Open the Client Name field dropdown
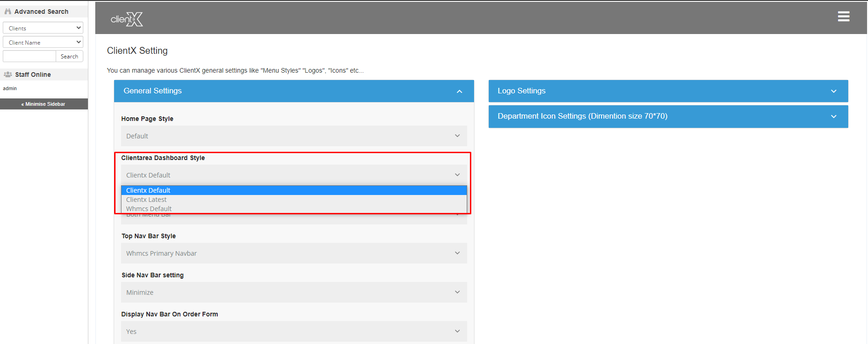This screenshot has height=344, width=868. pyautogui.click(x=43, y=42)
